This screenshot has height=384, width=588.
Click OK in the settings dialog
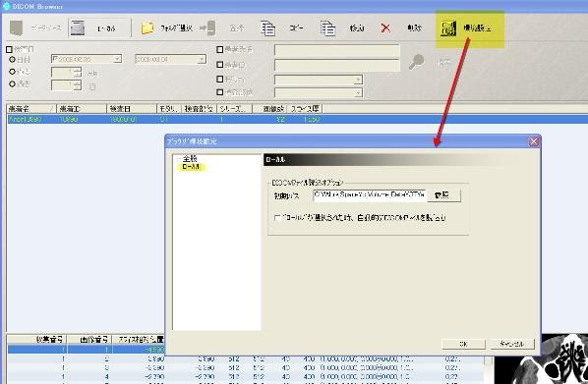point(463,344)
